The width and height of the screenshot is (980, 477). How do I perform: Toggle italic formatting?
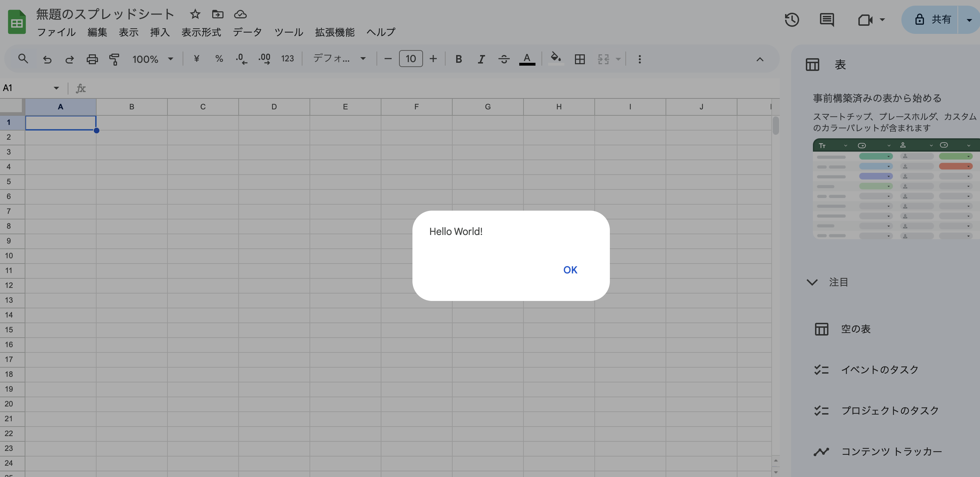coord(481,59)
